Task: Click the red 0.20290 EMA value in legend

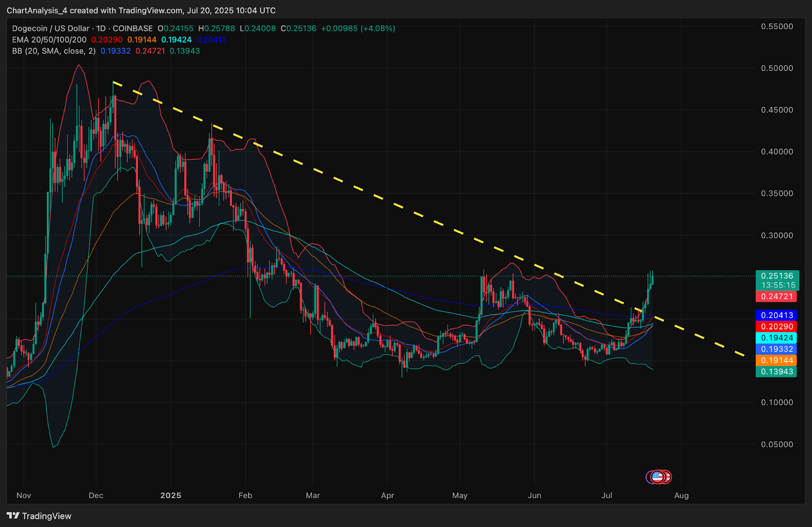Action: (107, 40)
